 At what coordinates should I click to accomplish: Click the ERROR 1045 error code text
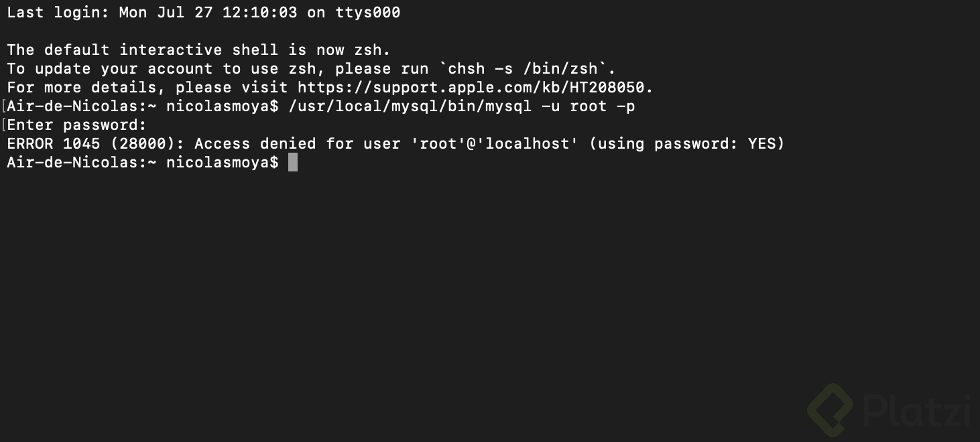(x=53, y=143)
